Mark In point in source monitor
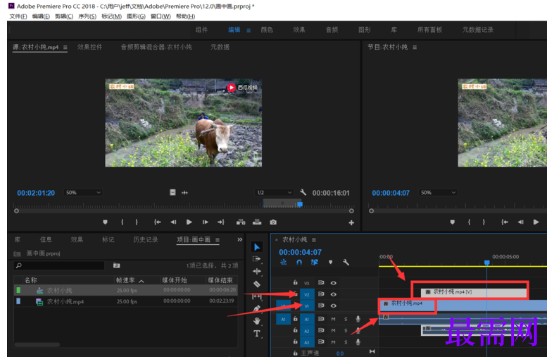The width and height of the screenshot is (557, 363). click(x=122, y=222)
